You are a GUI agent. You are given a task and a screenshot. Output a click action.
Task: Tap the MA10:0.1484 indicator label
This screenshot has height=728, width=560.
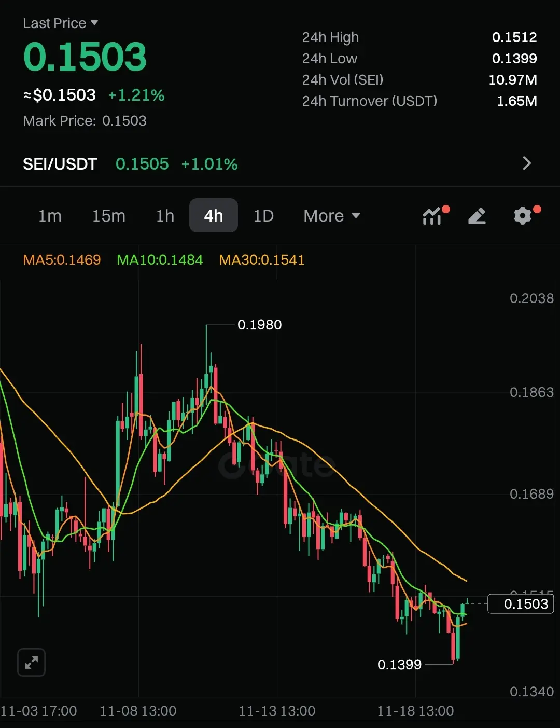160,260
